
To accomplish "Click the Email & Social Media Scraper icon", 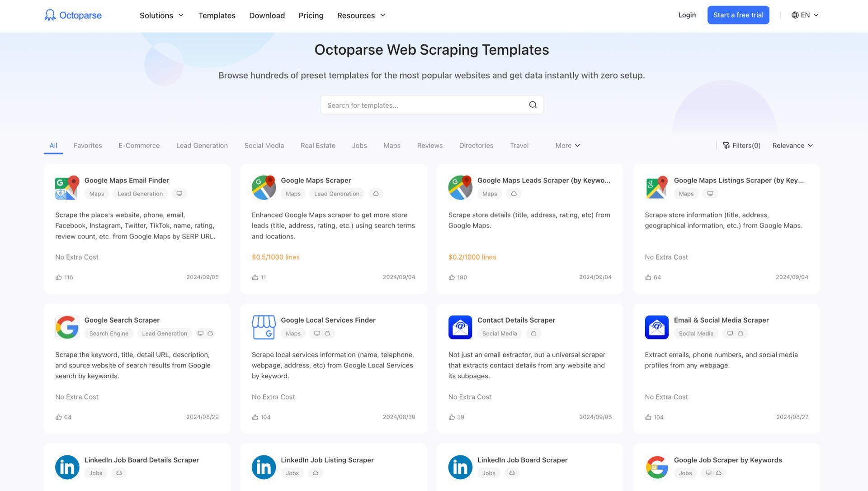I will [656, 327].
